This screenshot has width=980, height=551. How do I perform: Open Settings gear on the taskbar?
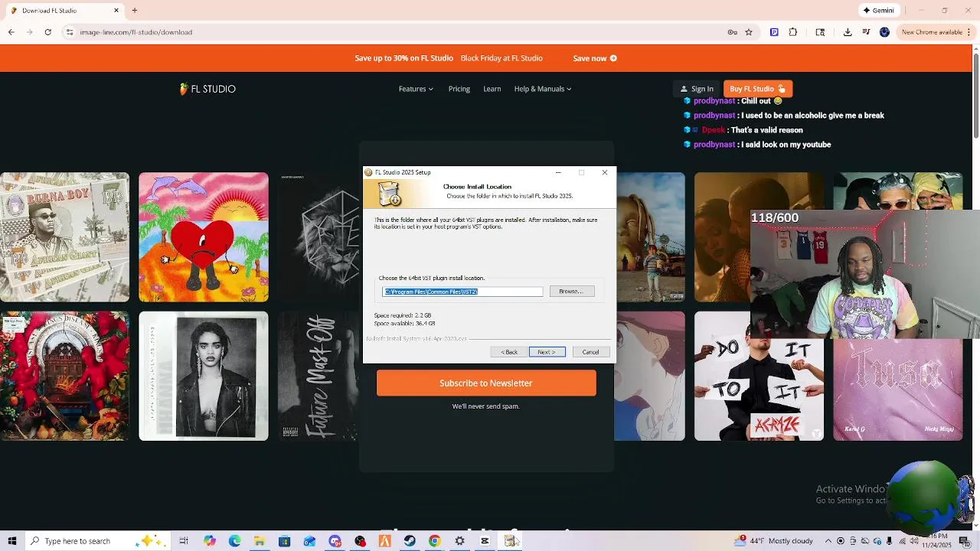(x=459, y=541)
